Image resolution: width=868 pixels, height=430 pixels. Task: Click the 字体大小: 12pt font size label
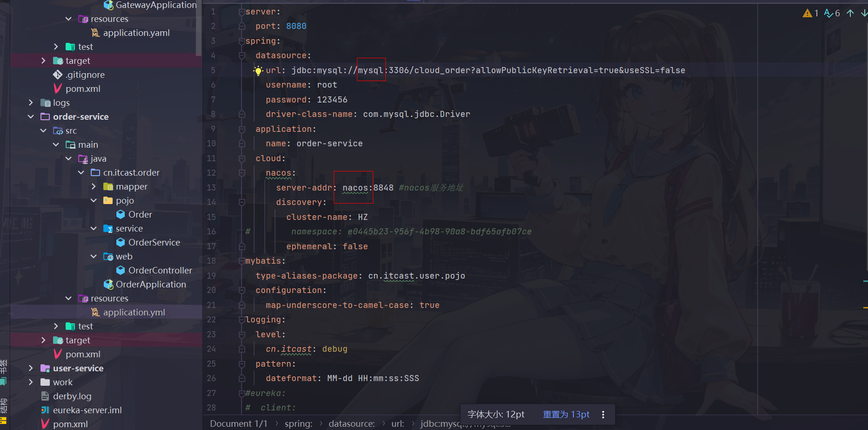[x=496, y=415]
